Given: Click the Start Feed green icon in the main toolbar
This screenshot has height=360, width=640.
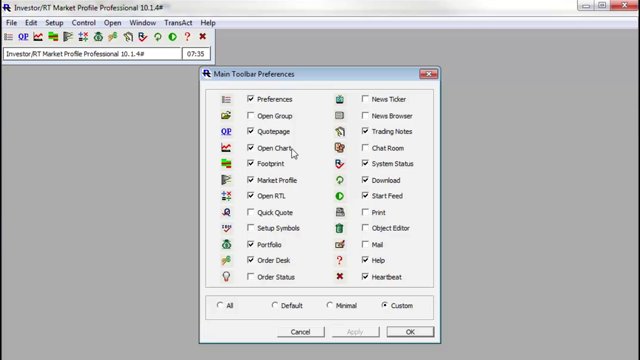Looking at the screenshot, I should click(x=173, y=37).
